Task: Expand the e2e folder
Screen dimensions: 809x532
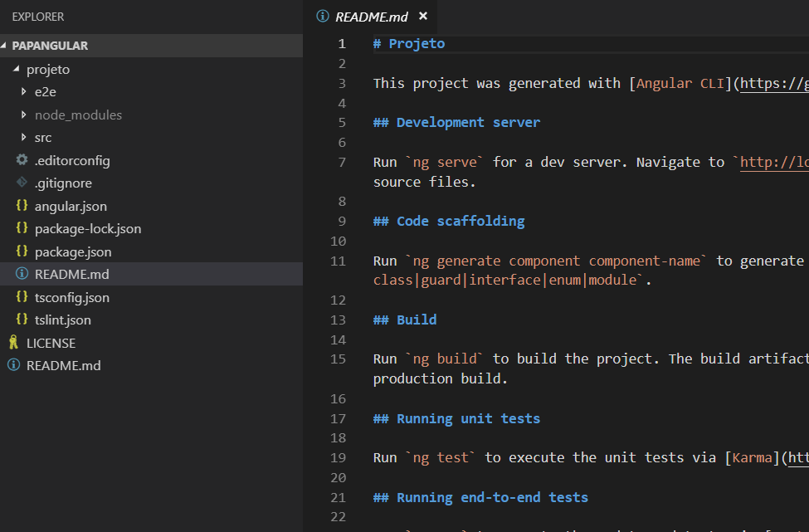Action: click(x=24, y=91)
